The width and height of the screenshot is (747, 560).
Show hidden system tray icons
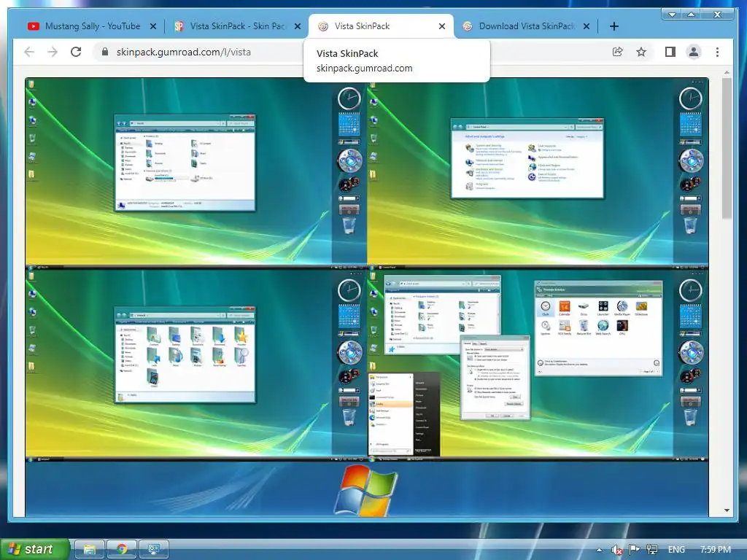(599, 550)
